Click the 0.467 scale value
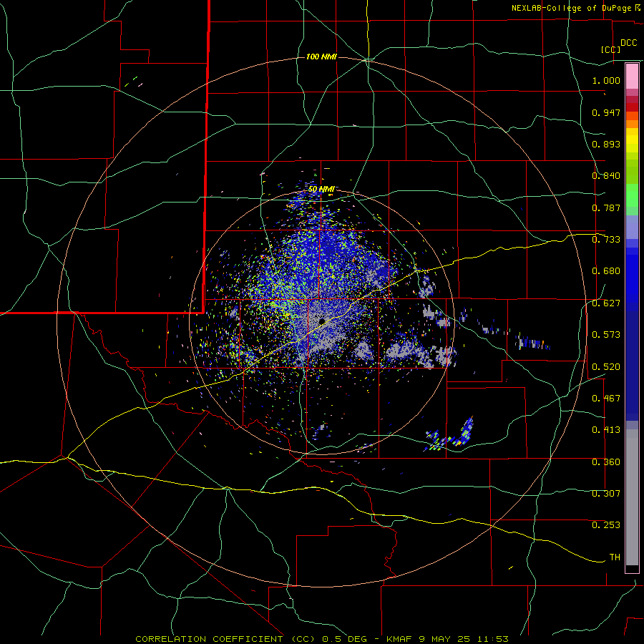This screenshot has height=644, width=644. pyautogui.click(x=606, y=399)
